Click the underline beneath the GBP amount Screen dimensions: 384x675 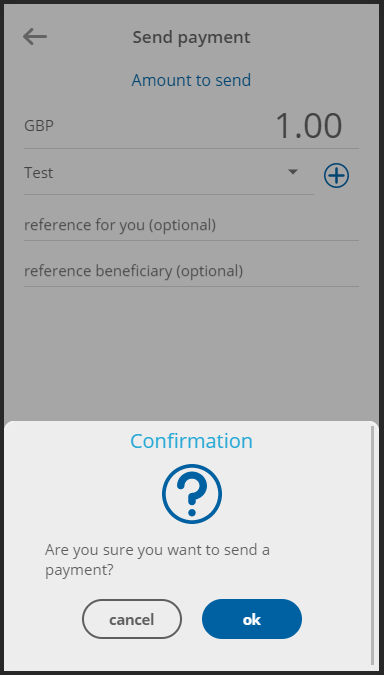click(191, 149)
